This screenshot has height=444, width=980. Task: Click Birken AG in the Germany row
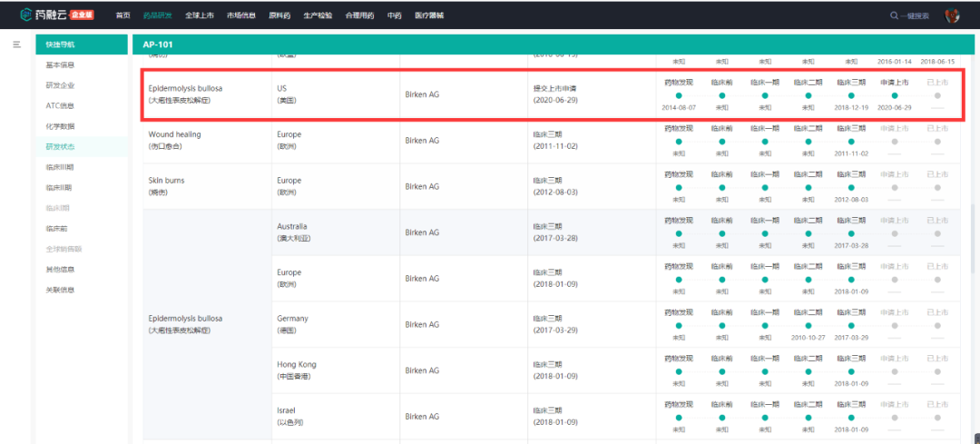422,324
